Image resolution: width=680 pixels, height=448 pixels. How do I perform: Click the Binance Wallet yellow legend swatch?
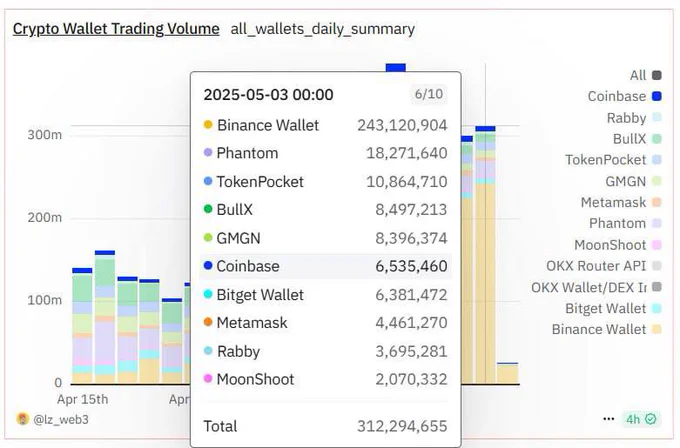(x=657, y=330)
